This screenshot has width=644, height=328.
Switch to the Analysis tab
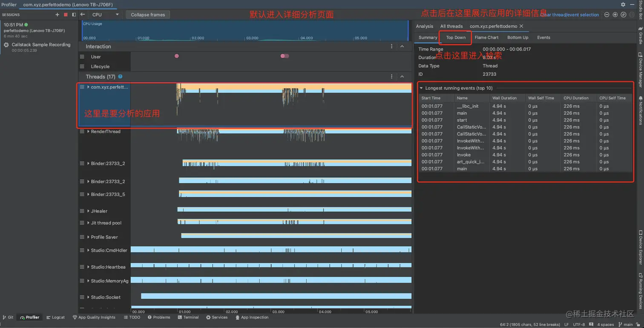(x=424, y=26)
